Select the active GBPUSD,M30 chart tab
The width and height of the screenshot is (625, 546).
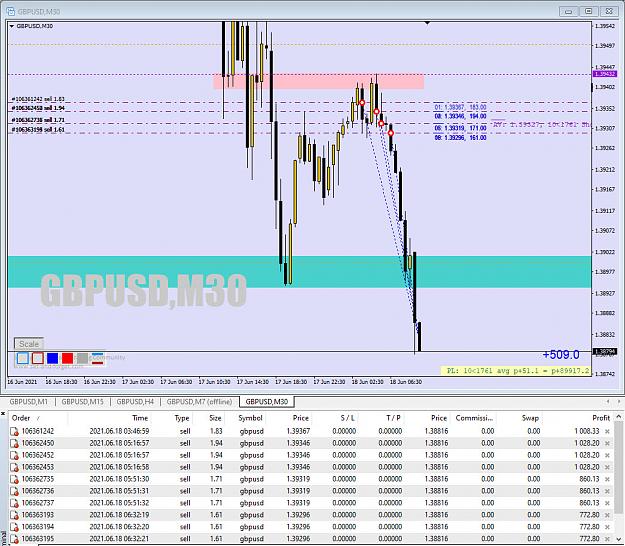(267, 401)
